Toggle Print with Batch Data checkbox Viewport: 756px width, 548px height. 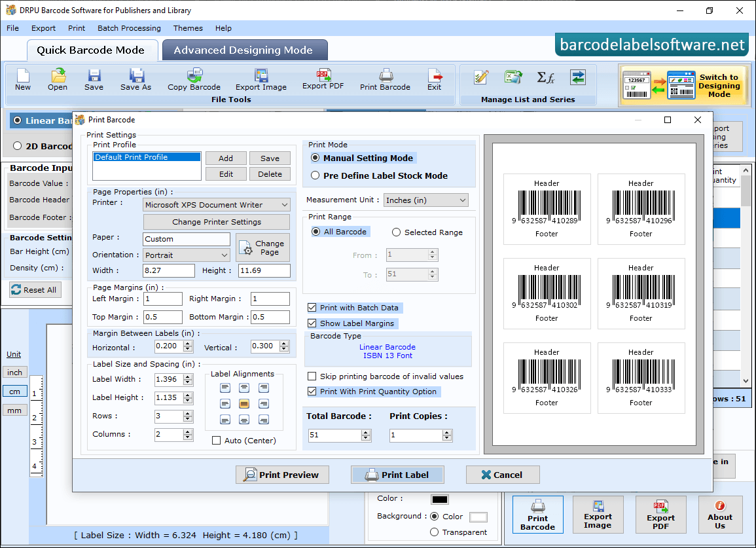click(x=312, y=307)
